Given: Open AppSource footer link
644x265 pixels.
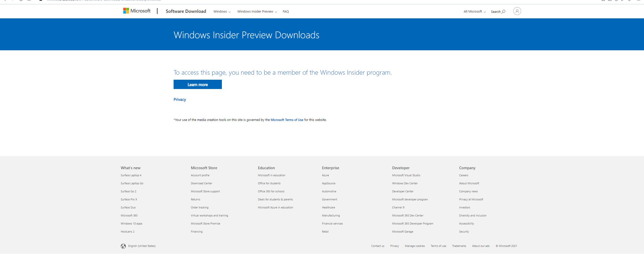Looking at the screenshot, I should tap(329, 184).
